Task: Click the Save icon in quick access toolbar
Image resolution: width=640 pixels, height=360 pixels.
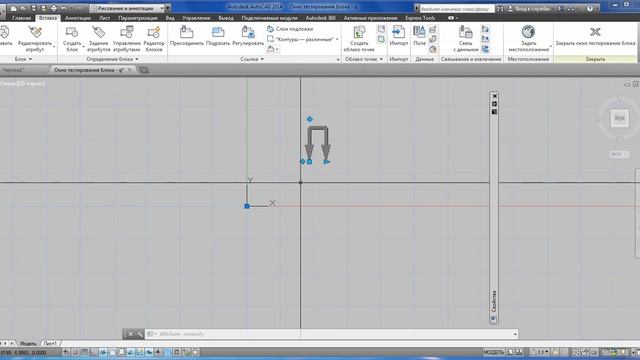Action: point(34,8)
